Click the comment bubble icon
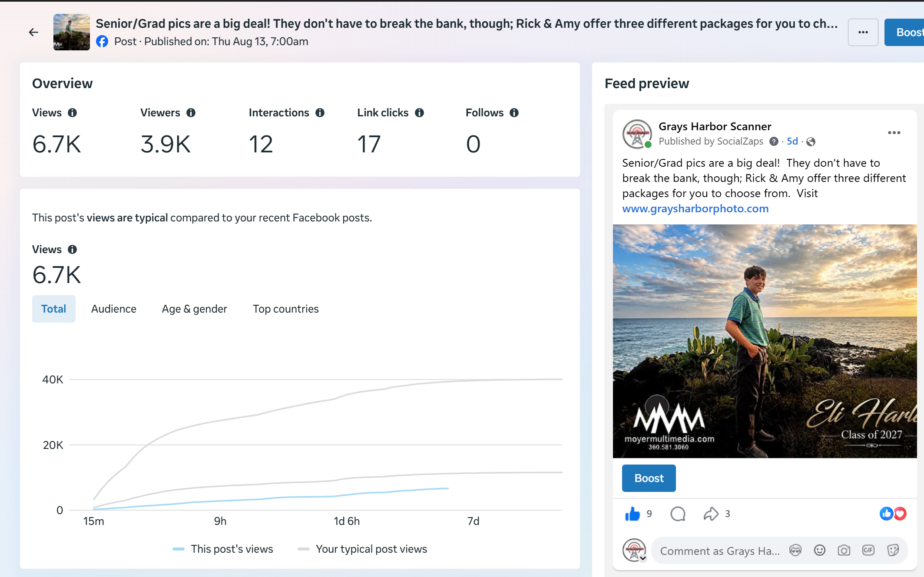 click(x=678, y=514)
